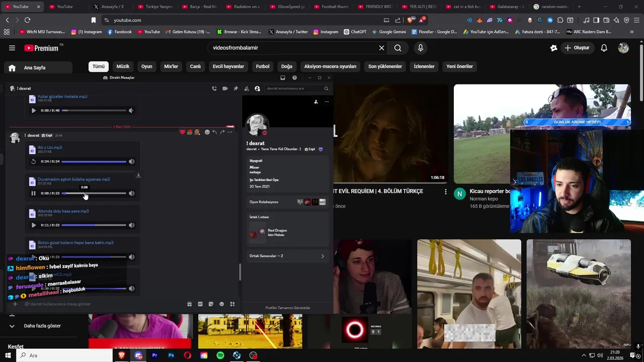Viewport: 644px width, 362px height.
Task: Open the Ati x Uzi.mp3 file link
Action: coord(50,147)
